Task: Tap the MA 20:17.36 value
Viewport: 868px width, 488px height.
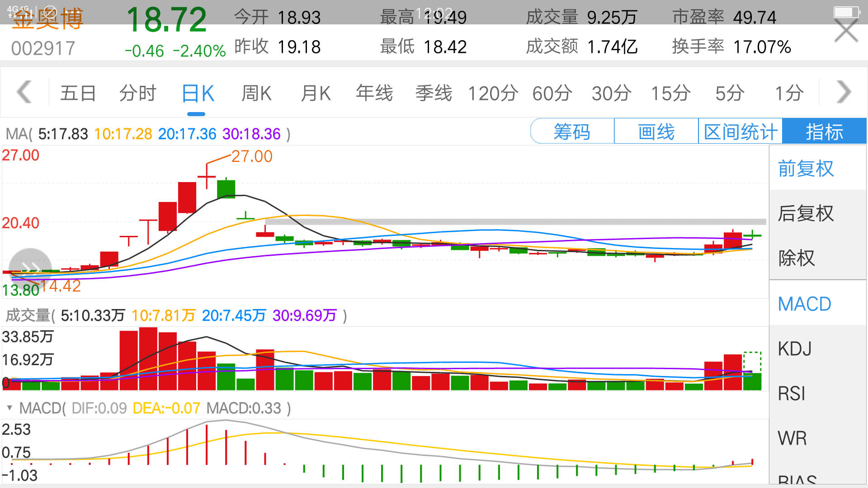Action: [187, 134]
